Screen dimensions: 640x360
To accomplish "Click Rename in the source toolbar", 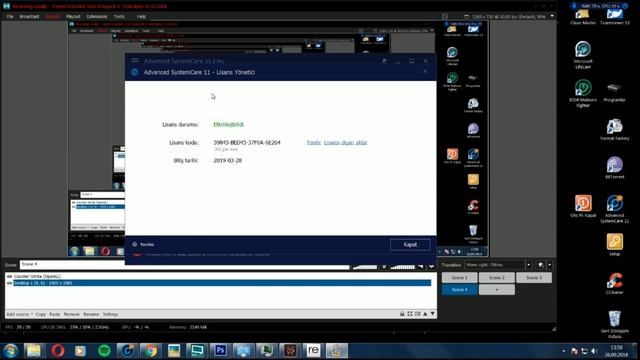I will coord(91,314).
